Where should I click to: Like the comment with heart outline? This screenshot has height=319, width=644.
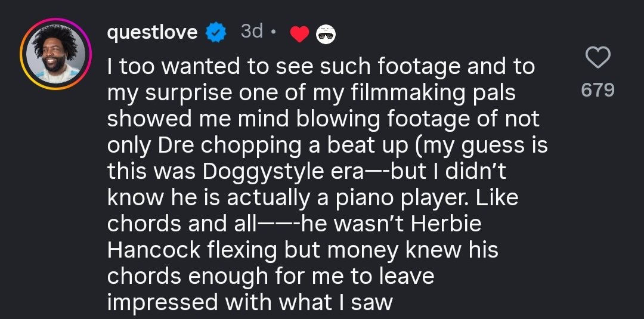click(x=598, y=58)
